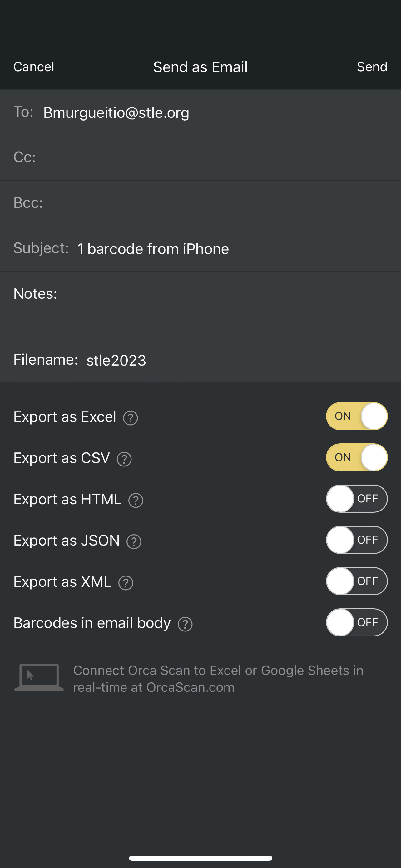Tap into the Cc field

pyautogui.click(x=215, y=157)
